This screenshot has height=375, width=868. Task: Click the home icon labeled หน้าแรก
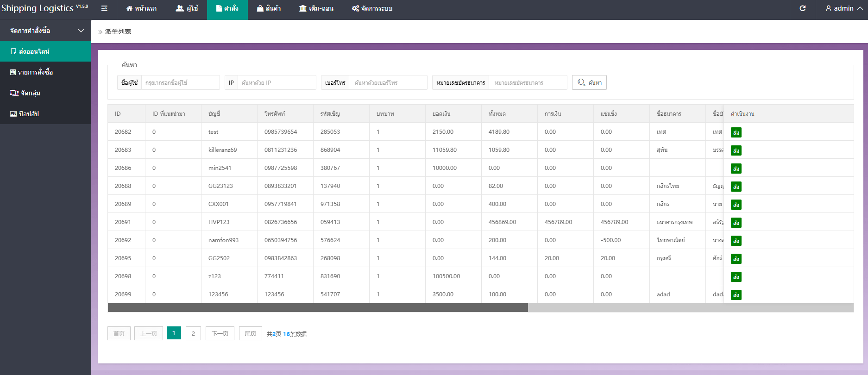tap(141, 8)
